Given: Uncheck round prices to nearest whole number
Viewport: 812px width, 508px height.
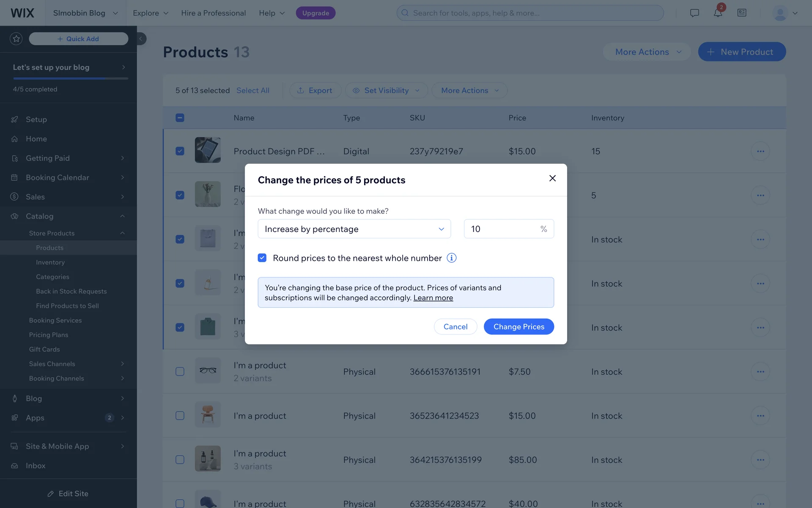Looking at the screenshot, I should coord(262,258).
